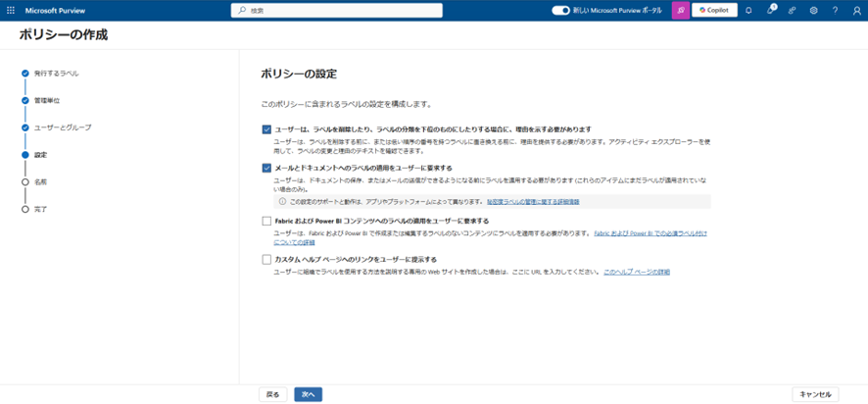The image size is (868, 404).
Task: Open the notifications bell
Action: [748, 10]
